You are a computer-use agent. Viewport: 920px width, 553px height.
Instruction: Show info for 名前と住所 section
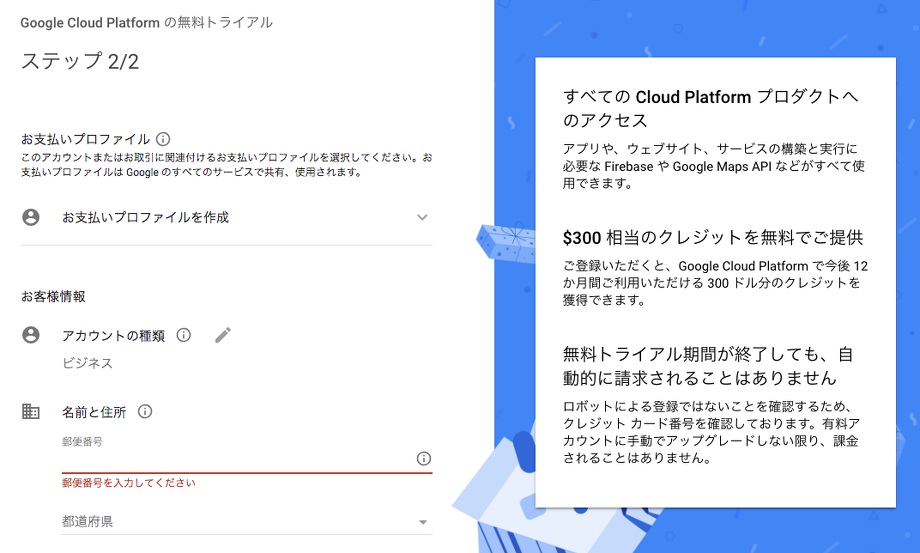point(145,411)
